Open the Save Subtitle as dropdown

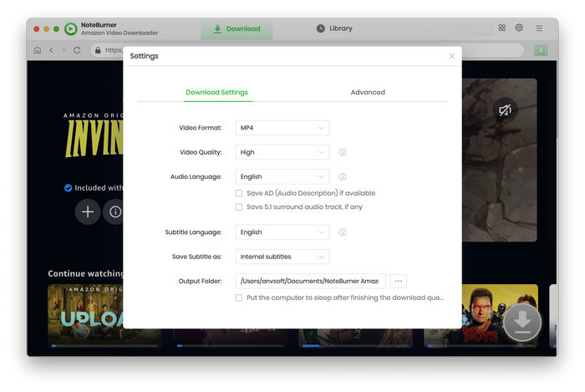point(282,257)
